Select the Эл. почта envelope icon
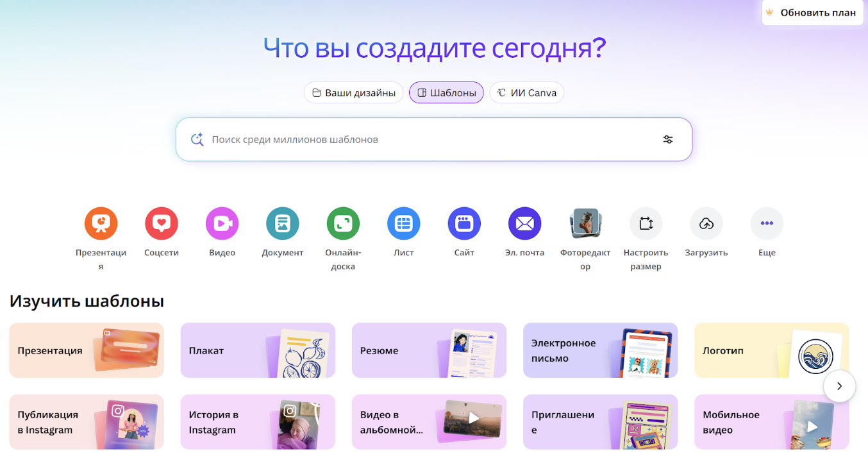Image resolution: width=868 pixels, height=458 pixels. coord(524,223)
